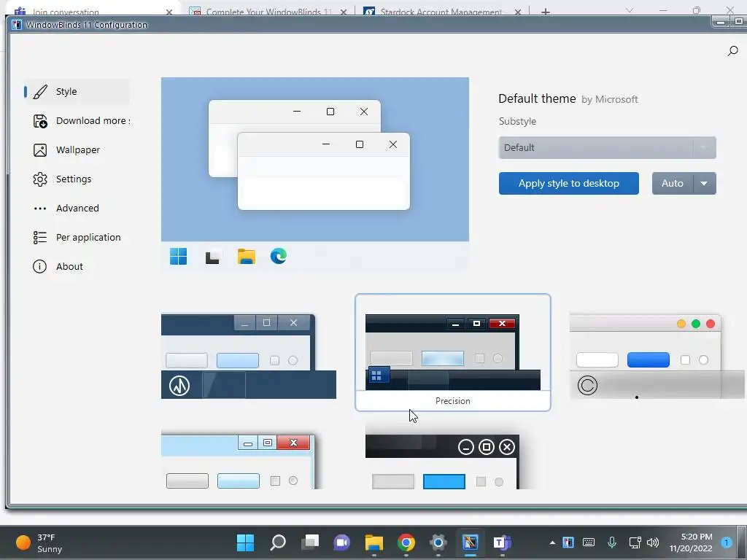Image resolution: width=747 pixels, height=560 pixels.
Task: Open the About page
Action: (77, 267)
